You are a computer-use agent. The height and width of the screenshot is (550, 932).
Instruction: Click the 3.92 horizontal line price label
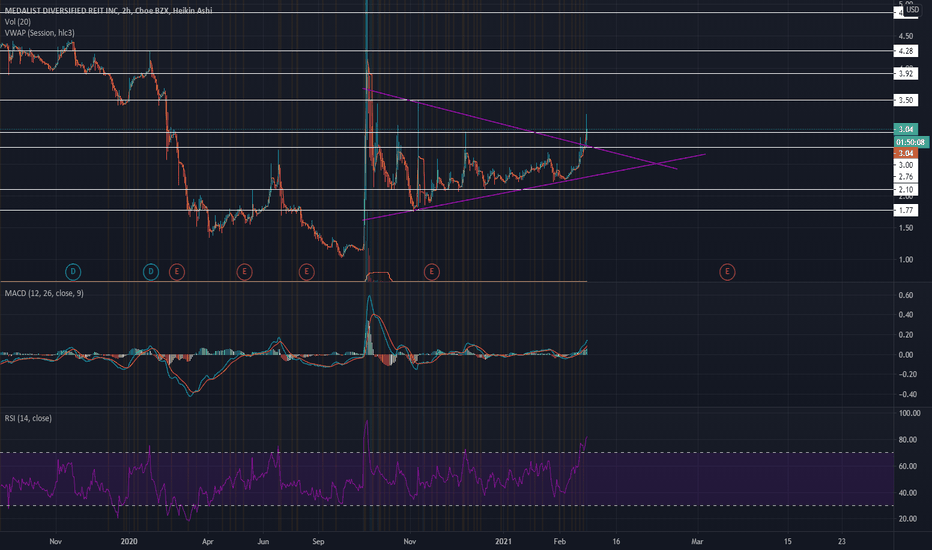click(906, 74)
